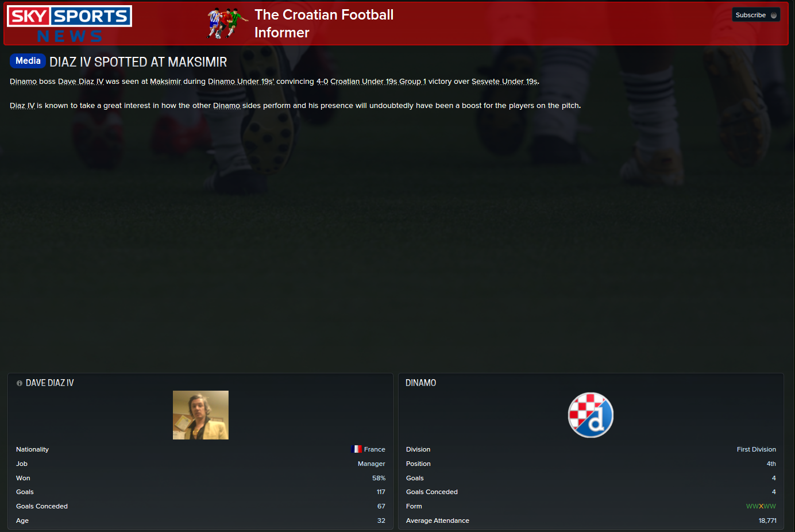
Task: Open the Maksimir stadium link
Action: [165, 82]
